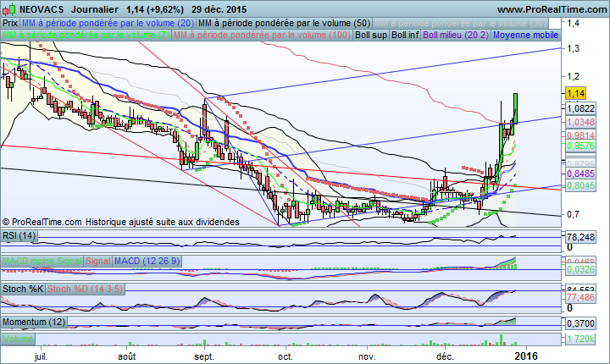Open the www.ProRealTime.com link

click(552, 9)
